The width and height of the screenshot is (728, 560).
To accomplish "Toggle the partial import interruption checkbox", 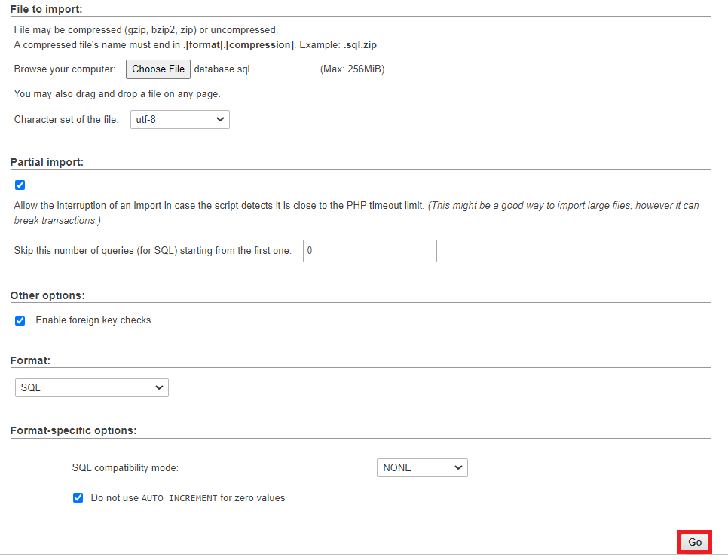I will coord(20,185).
